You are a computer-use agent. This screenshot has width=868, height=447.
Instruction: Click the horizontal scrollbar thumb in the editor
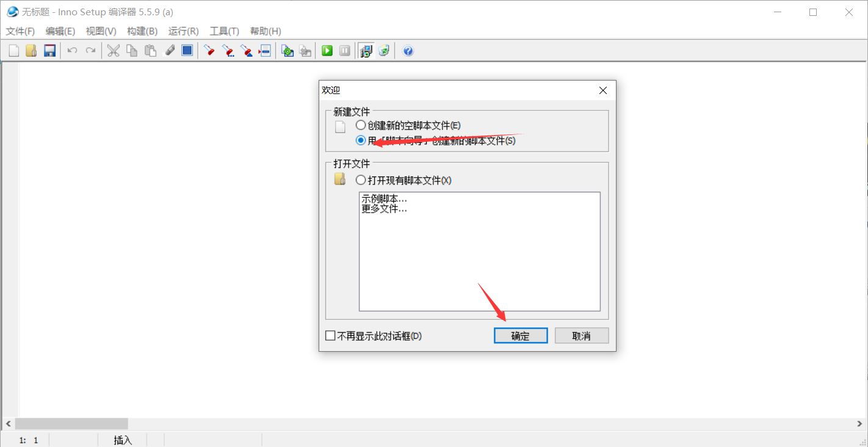click(71, 424)
